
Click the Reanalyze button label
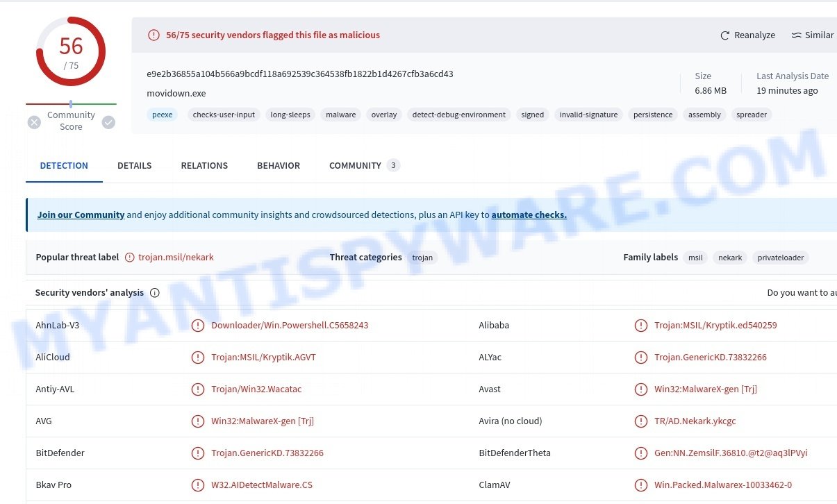click(x=754, y=35)
